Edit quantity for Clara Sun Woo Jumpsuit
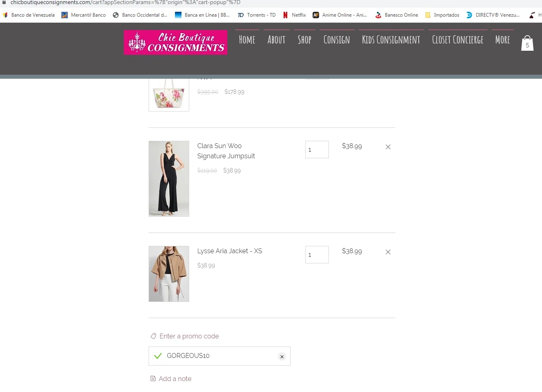The height and width of the screenshot is (392, 542). [x=317, y=150]
